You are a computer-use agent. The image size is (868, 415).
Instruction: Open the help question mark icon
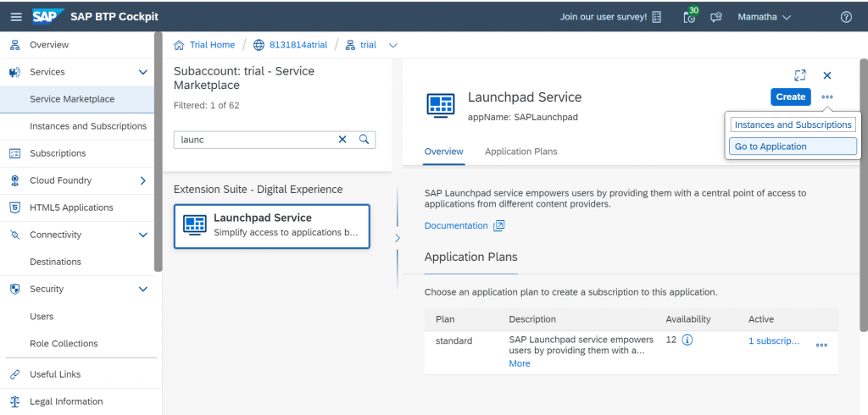coord(846,17)
